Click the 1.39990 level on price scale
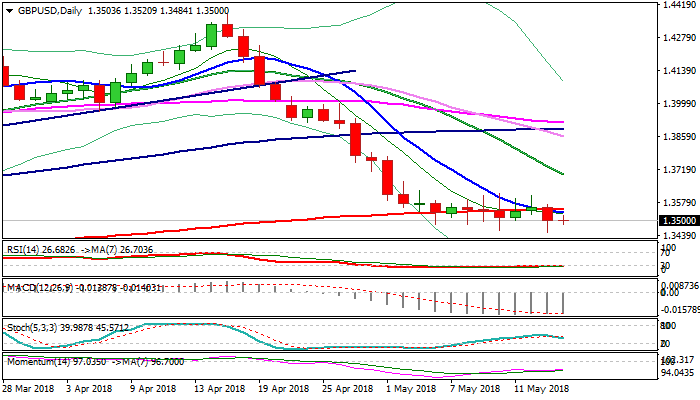Screen dimensions: 700x400 (x=678, y=104)
